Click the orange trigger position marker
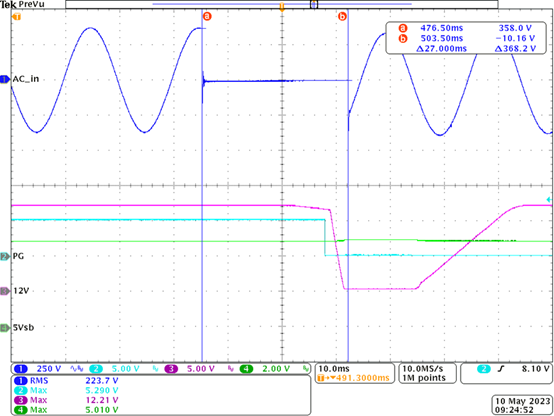 tap(282, 7)
